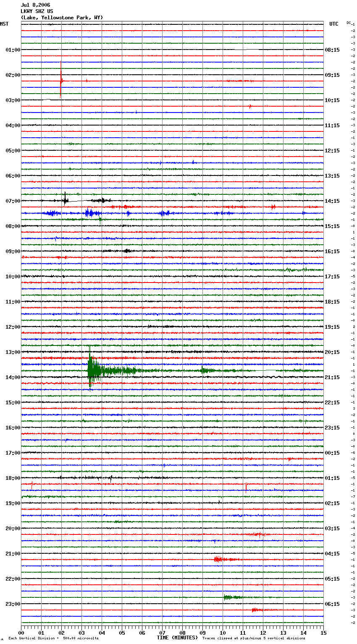Click '(Lake, Yellowstone Park, WY)' location label
This screenshot has height=644, width=357.
[x=62, y=18]
